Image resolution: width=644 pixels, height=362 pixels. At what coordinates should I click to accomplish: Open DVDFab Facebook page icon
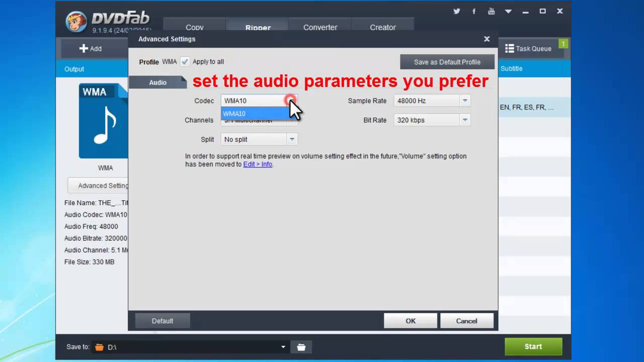point(474,11)
